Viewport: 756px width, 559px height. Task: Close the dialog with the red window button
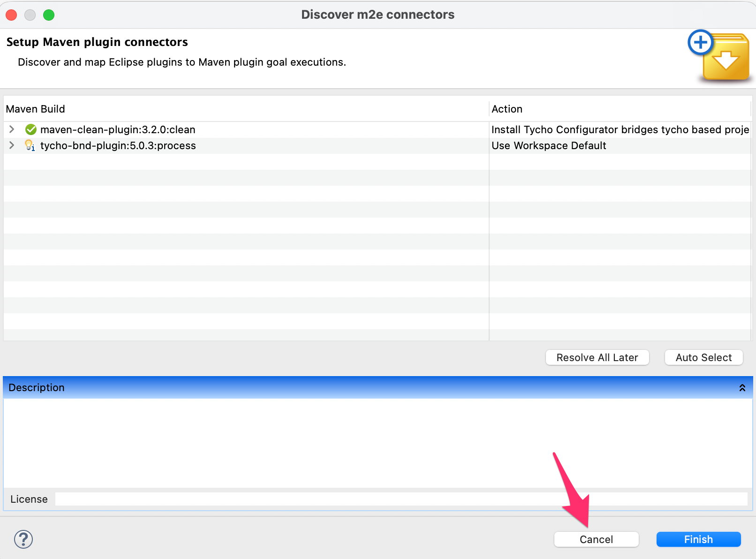click(11, 15)
